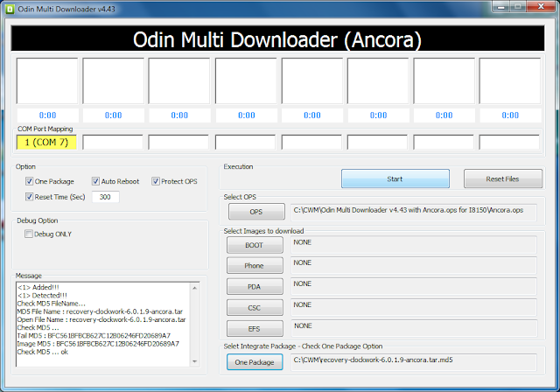The width and height of the screenshot is (560, 392).
Task: Click the Phone path field showing NONE
Action: pos(414,265)
